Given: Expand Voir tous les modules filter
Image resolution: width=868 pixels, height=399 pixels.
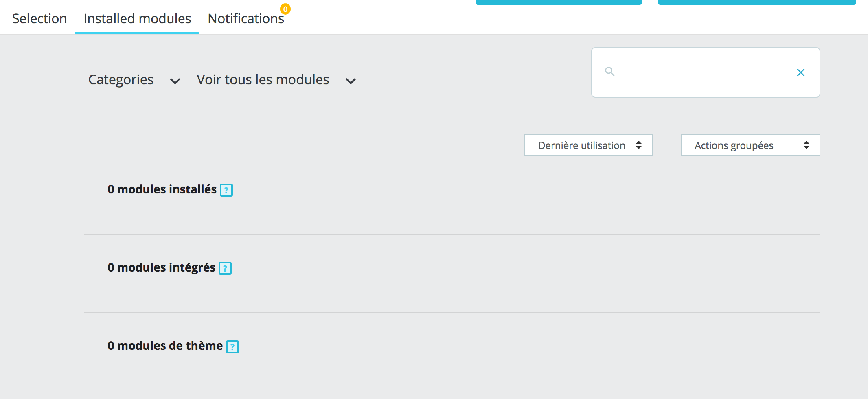Looking at the screenshot, I should (263, 80).
